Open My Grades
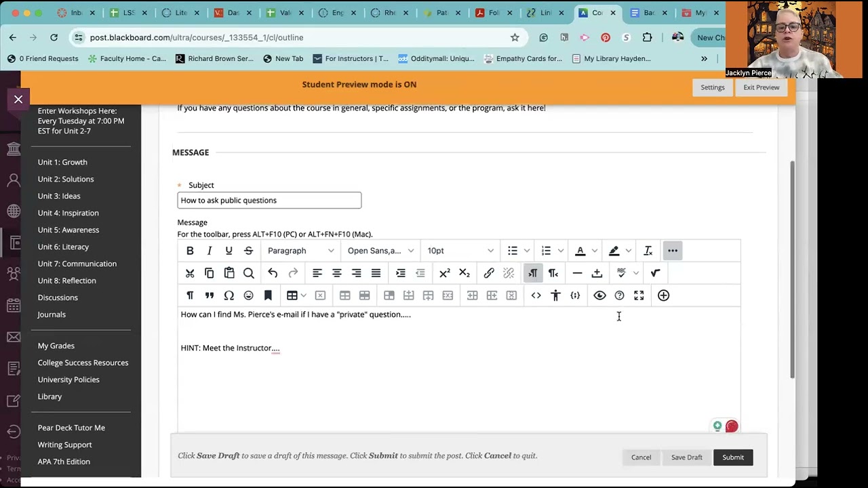The image size is (868, 488). (56, 346)
